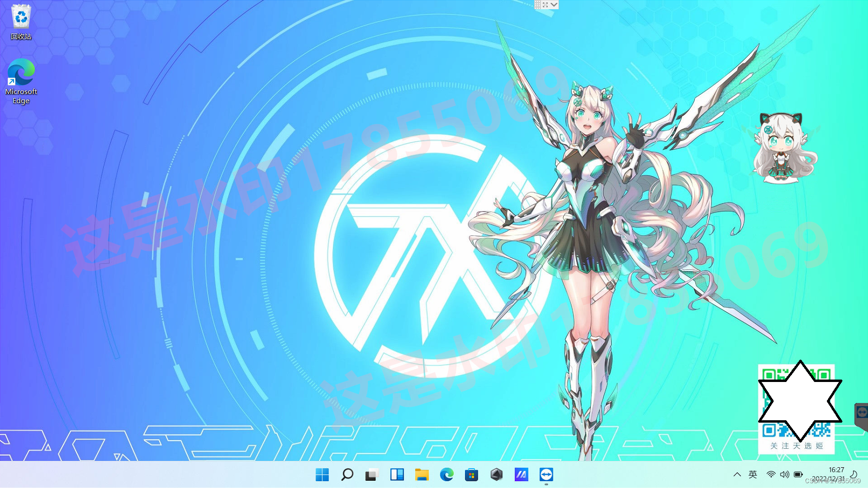Open taskbar Search

tap(347, 474)
